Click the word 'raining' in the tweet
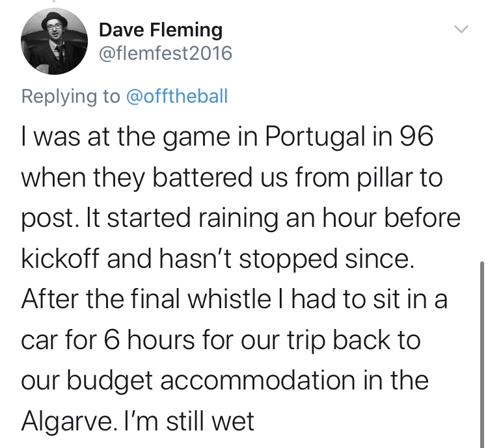Screen dimensions: 488x448 pyautogui.click(x=237, y=218)
